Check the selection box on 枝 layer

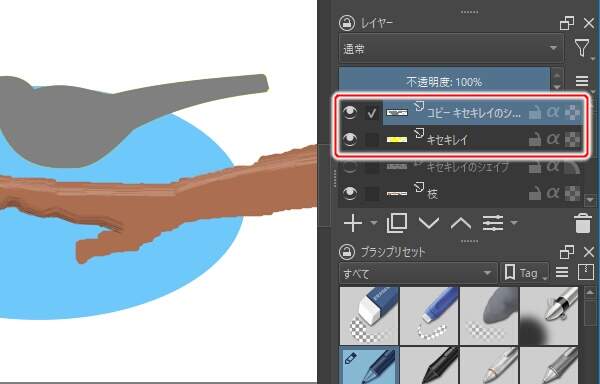click(x=371, y=194)
